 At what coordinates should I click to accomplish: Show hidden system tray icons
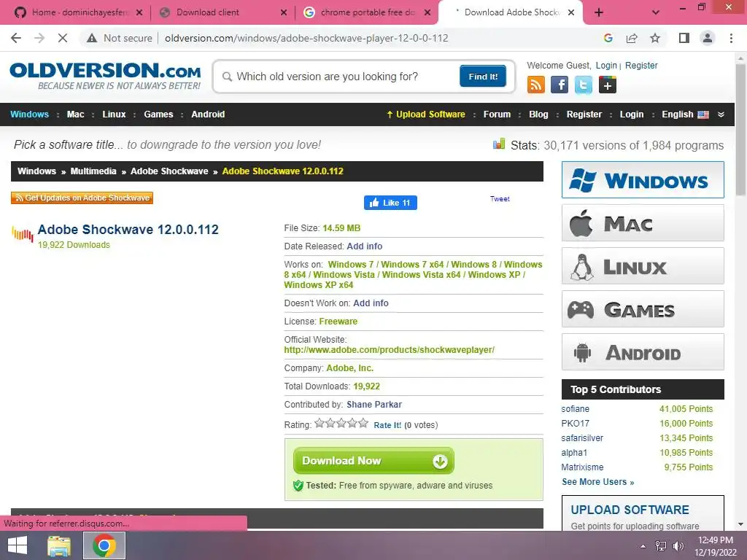pos(643,546)
